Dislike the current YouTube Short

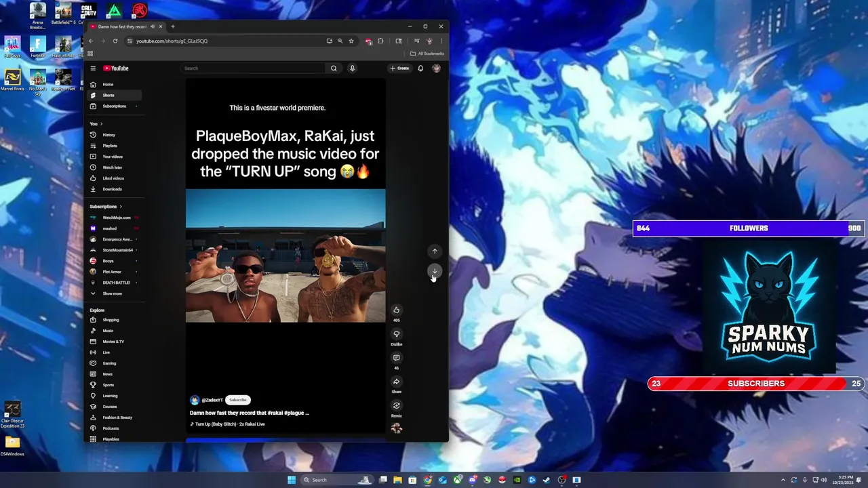point(397,334)
